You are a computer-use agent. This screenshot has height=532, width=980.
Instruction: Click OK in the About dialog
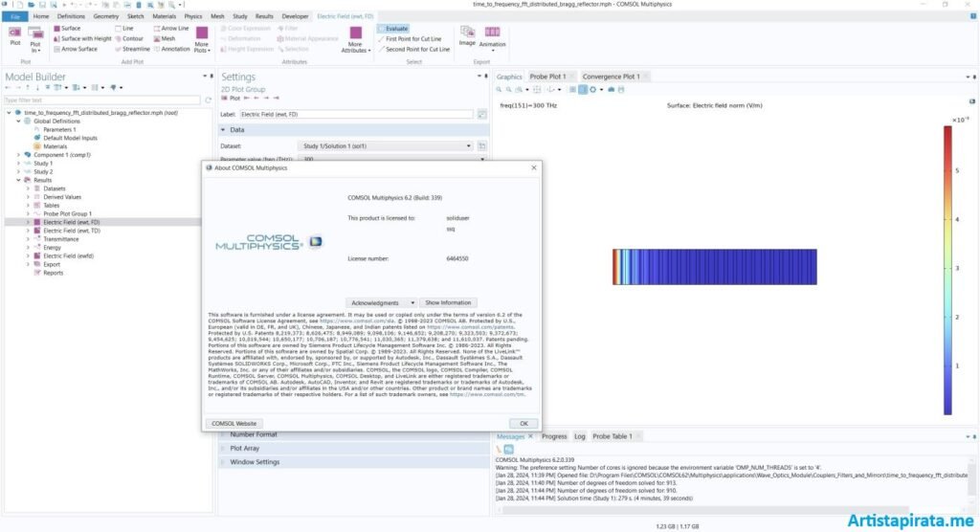click(523, 423)
